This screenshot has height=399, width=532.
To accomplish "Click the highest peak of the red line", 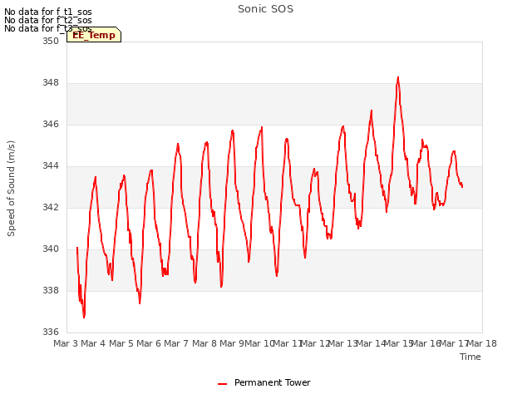I will pos(398,77).
